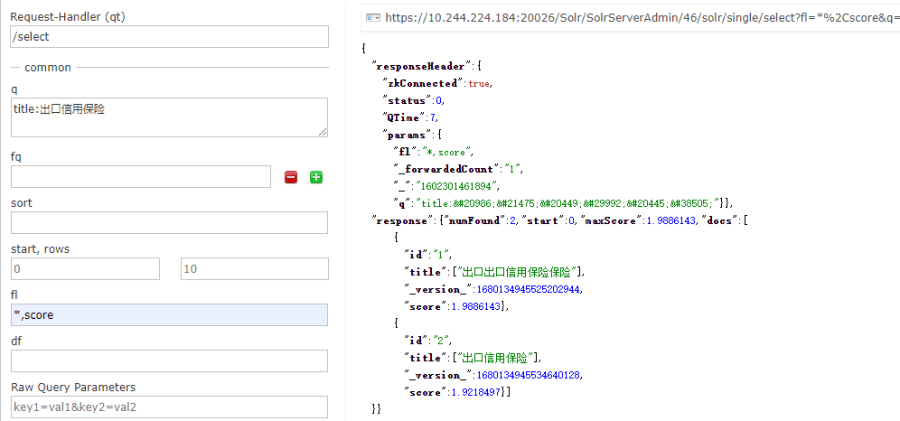Viewport: 900px width, 421px height.
Task: Click first doc's score 1.9886143
Action: [x=474, y=307]
